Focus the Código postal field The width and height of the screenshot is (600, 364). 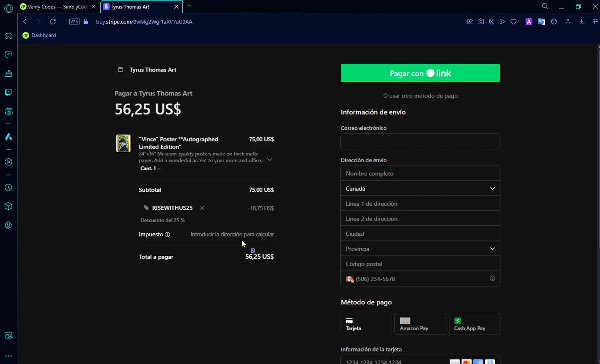420,264
